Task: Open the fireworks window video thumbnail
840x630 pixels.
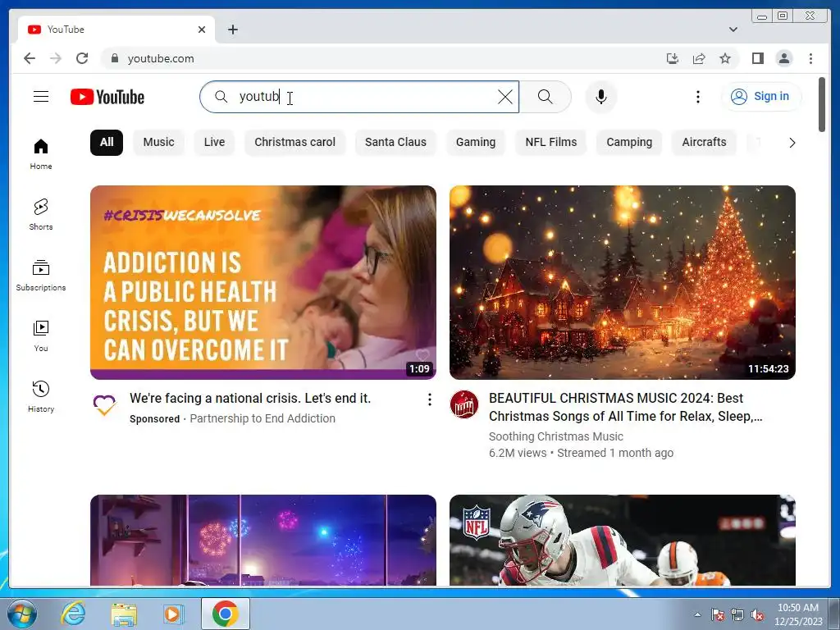Action: point(263,540)
